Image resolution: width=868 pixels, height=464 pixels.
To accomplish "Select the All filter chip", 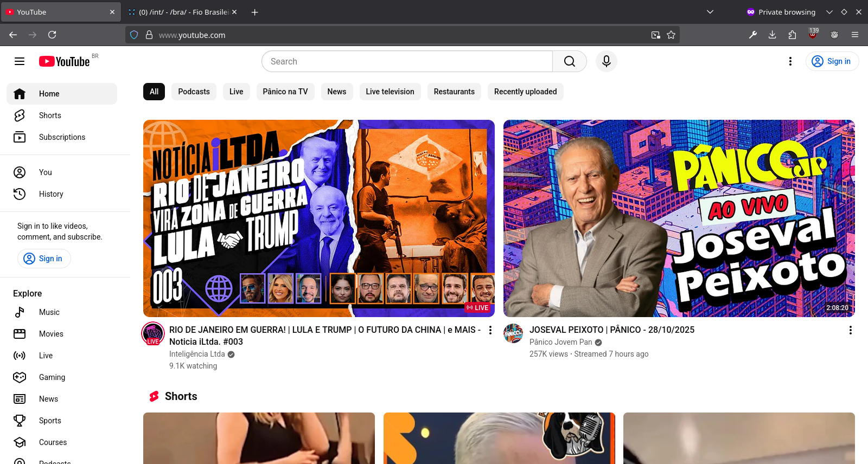I will click(x=154, y=92).
